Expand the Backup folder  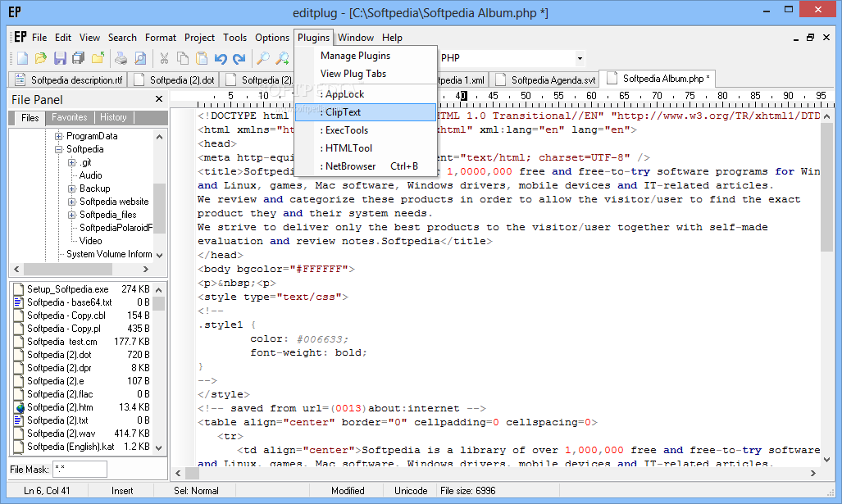point(72,188)
